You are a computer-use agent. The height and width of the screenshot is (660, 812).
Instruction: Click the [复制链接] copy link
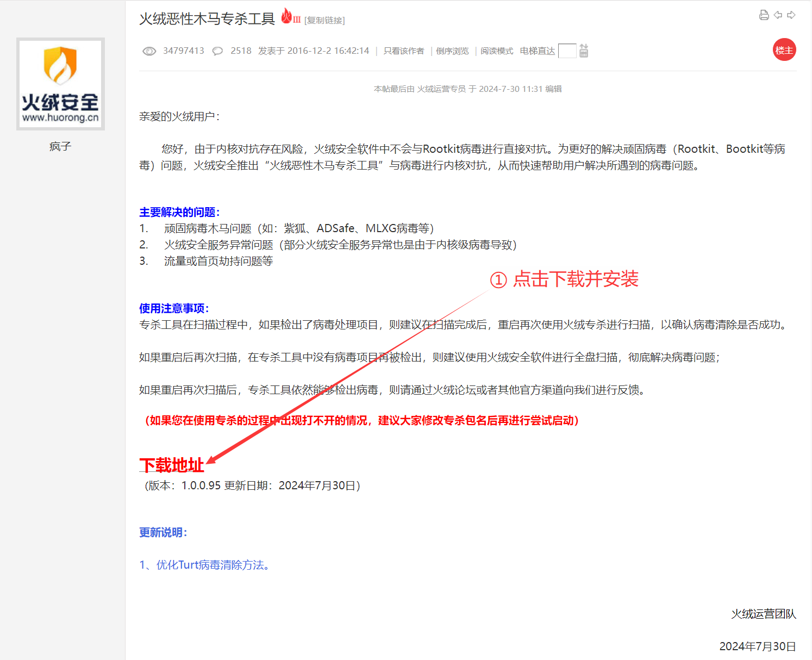tap(324, 21)
